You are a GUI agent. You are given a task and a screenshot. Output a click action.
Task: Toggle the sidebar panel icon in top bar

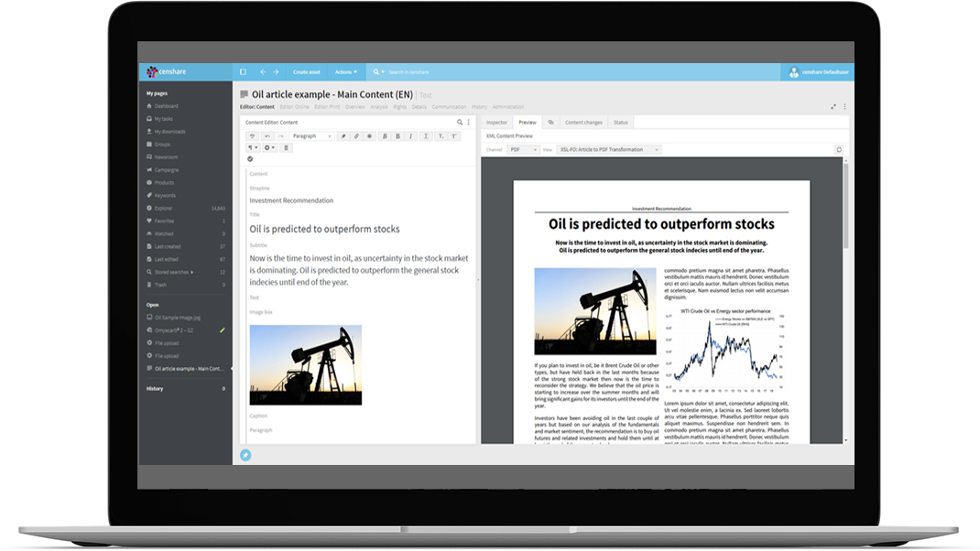[x=243, y=71]
